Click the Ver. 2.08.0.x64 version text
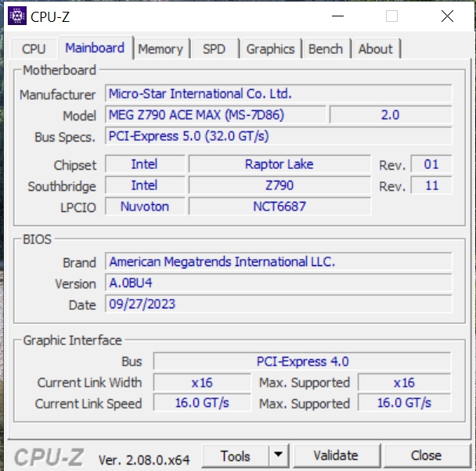476x471 pixels. pyautogui.click(x=144, y=460)
